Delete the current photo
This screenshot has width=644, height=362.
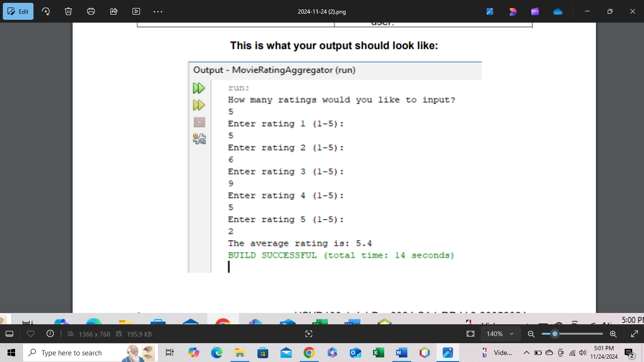tap(68, 11)
